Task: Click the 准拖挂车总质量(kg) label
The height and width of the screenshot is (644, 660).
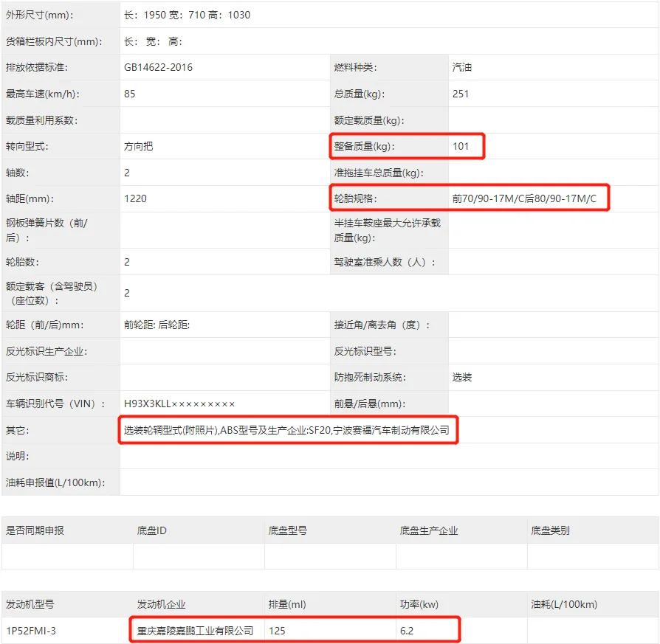Action: (379, 173)
